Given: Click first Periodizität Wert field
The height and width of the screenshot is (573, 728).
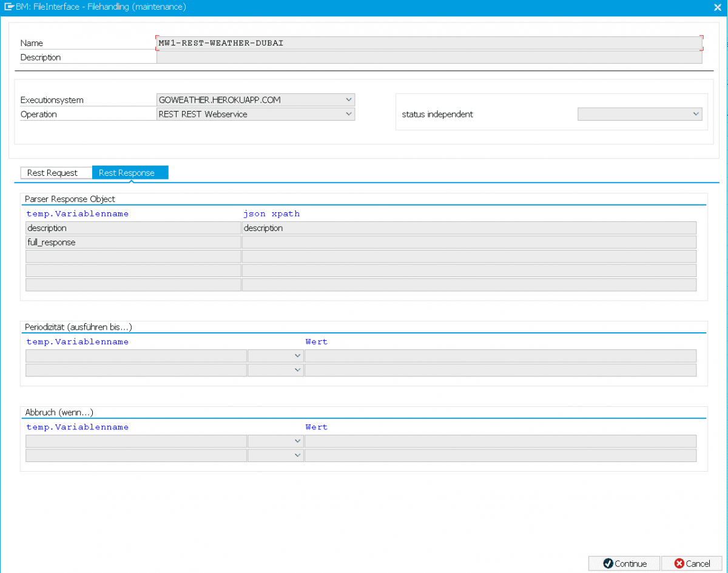Looking at the screenshot, I should pos(500,355).
